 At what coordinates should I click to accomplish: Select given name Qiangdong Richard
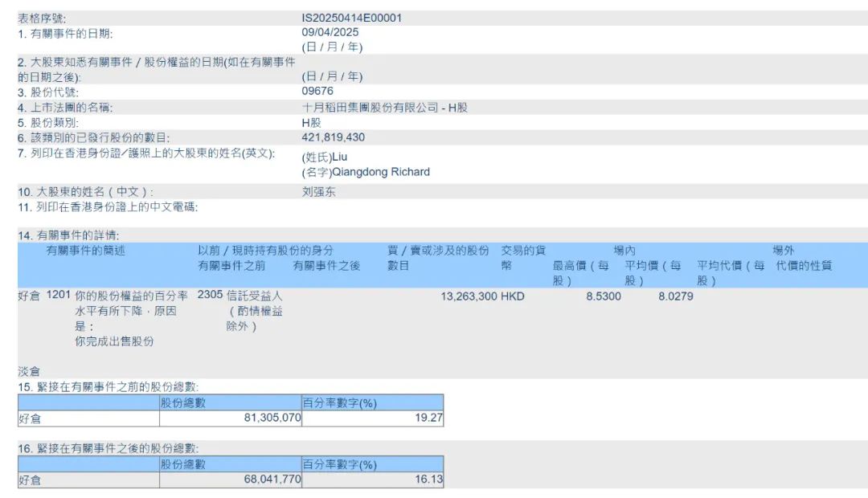tap(381, 172)
